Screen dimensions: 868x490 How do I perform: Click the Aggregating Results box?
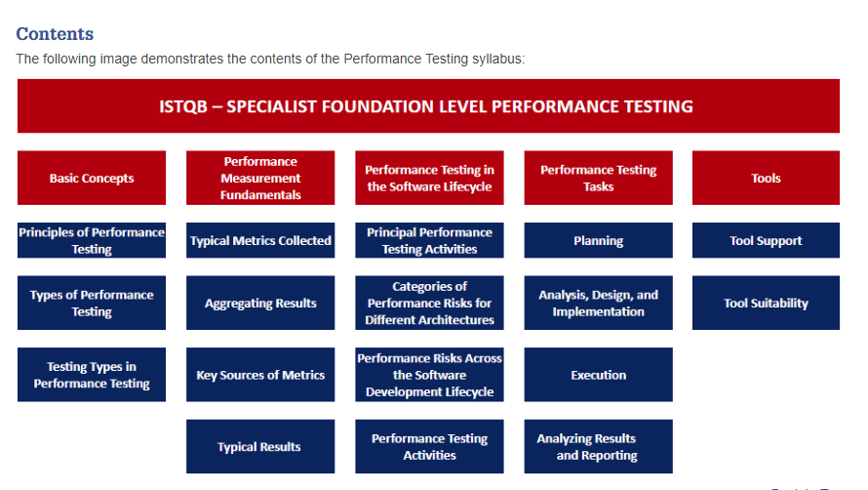(260, 303)
